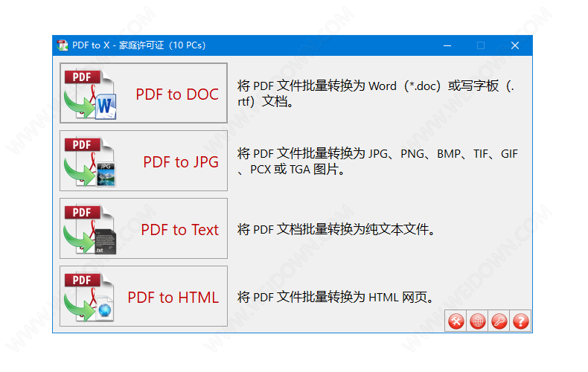Open settings with the red tools icon

[x=456, y=321]
